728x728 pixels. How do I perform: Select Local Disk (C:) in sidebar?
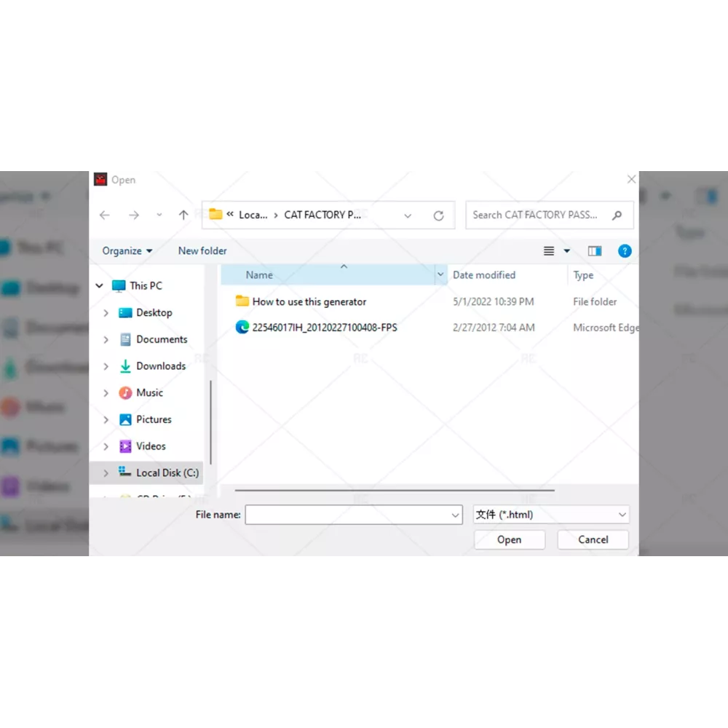[x=167, y=472]
